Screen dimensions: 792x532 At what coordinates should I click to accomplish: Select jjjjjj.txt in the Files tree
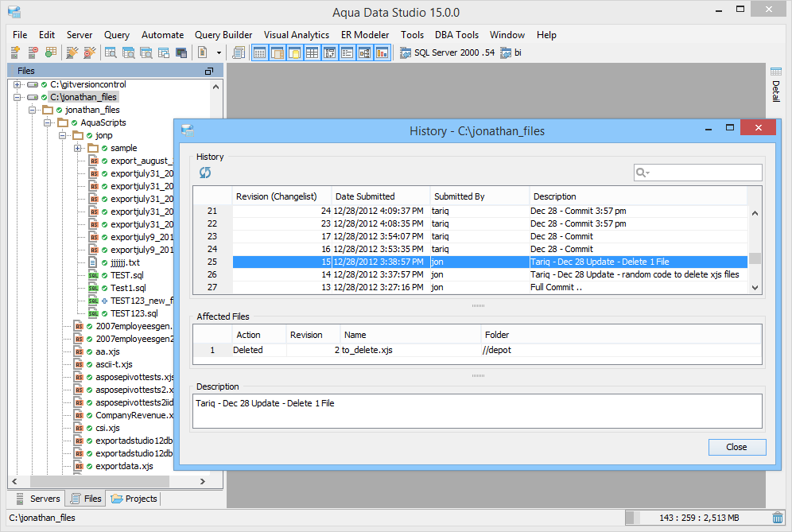coord(126,262)
